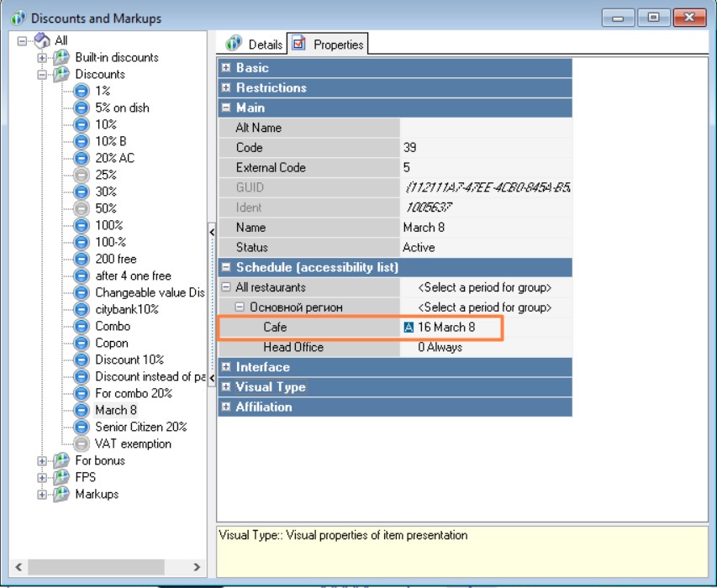Click the Markups folder icon
Image resolution: width=717 pixels, height=588 pixels.
click(61, 494)
